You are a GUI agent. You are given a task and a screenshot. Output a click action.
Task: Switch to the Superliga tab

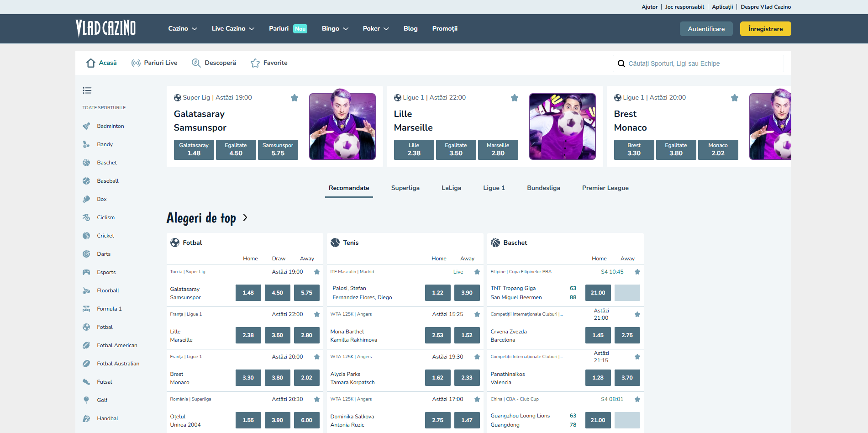click(405, 188)
